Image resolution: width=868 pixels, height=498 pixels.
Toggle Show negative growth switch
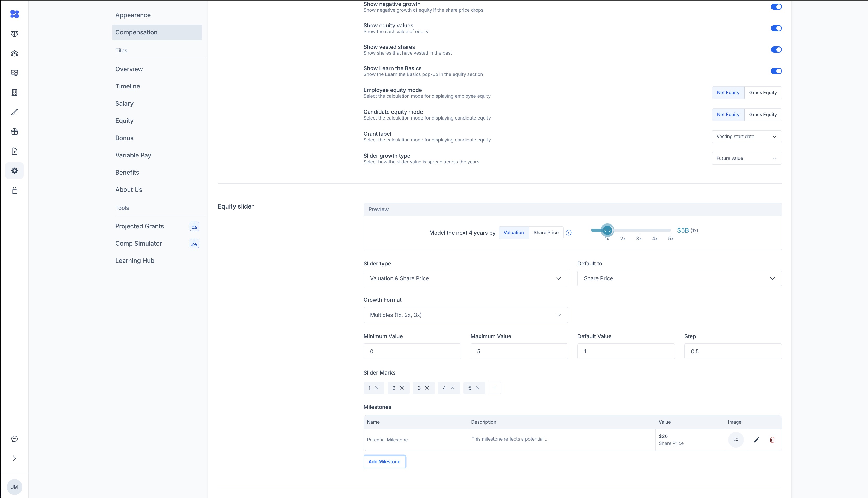(776, 7)
